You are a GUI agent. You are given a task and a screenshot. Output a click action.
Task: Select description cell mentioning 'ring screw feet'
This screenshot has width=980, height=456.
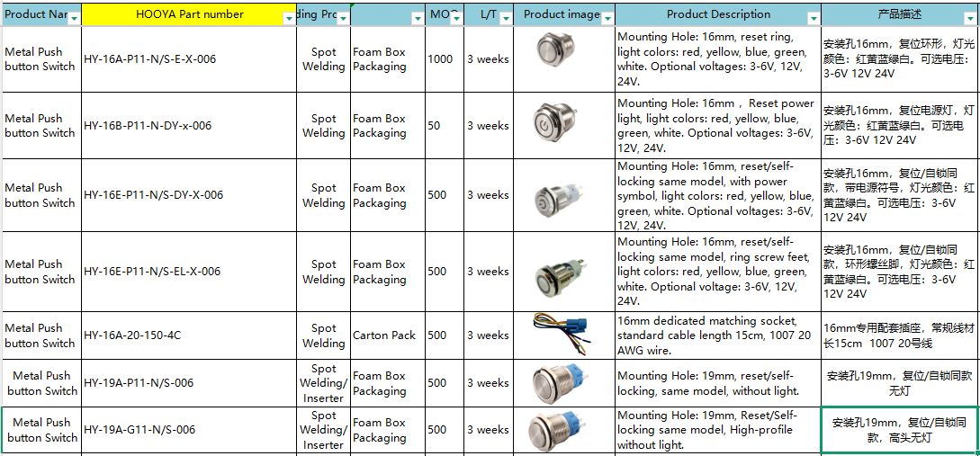[x=717, y=271]
